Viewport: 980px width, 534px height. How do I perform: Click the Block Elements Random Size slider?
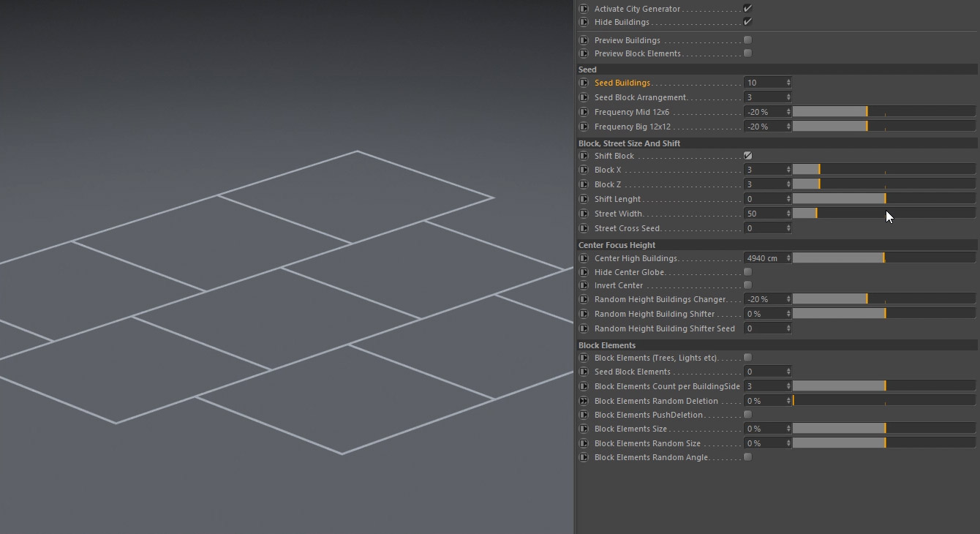[x=884, y=443]
